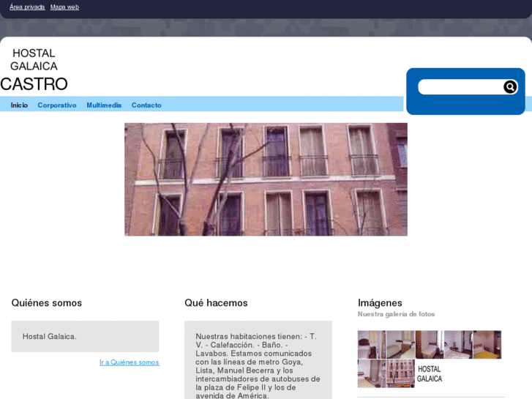Click the Imágenes heading
This screenshot has width=532, height=399.
point(380,303)
